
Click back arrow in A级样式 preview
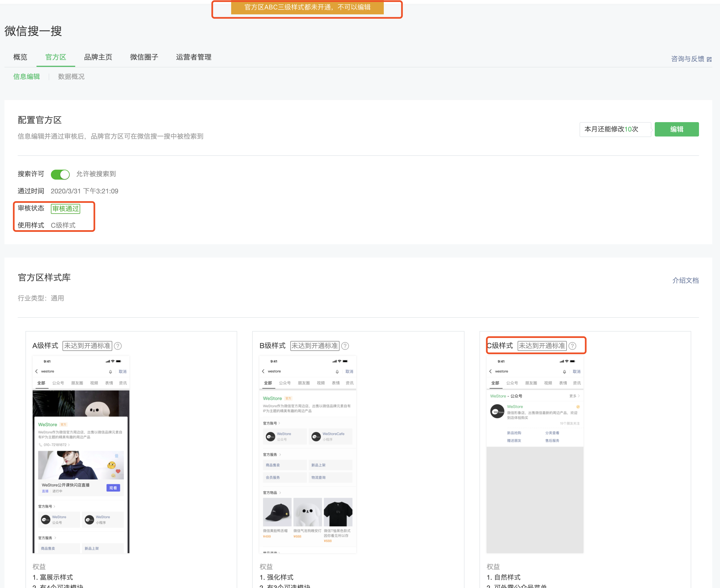coord(36,371)
